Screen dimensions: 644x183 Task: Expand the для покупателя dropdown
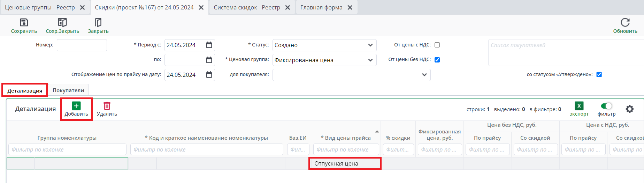coord(424,75)
